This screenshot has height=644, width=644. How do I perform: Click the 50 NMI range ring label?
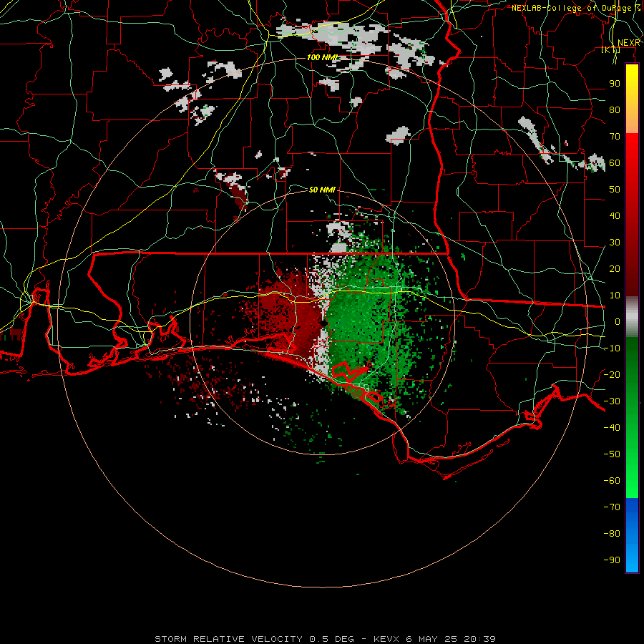pos(322,190)
